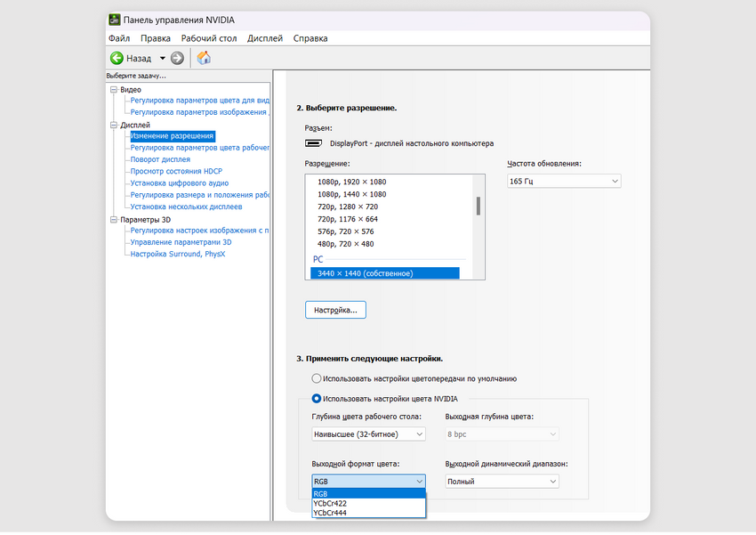Click the NVIDIA app icon in title bar
Screen dimensions: 756x535
coord(115,20)
